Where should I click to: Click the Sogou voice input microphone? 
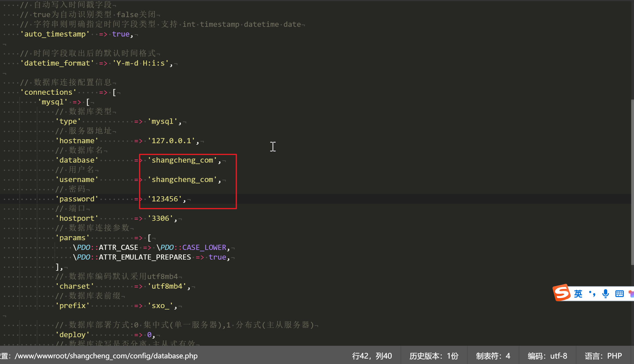[x=605, y=294]
